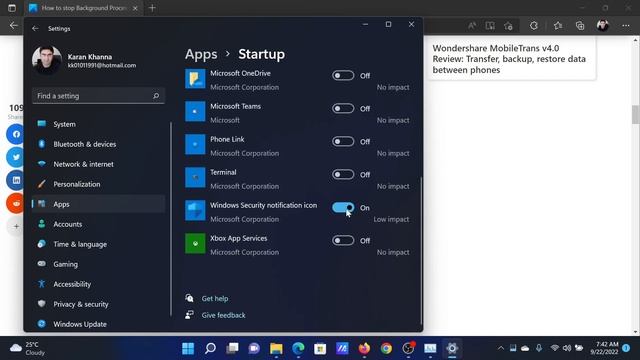Viewport: 640px width, 360px height.
Task: Share on Facebook button in browser page
Action: click(16, 134)
